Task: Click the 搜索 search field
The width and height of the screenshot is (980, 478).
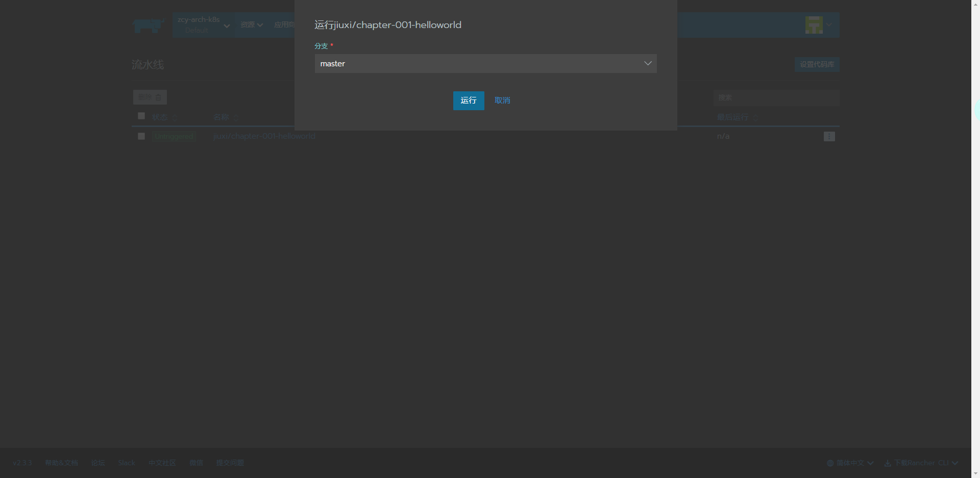Action: tap(776, 98)
